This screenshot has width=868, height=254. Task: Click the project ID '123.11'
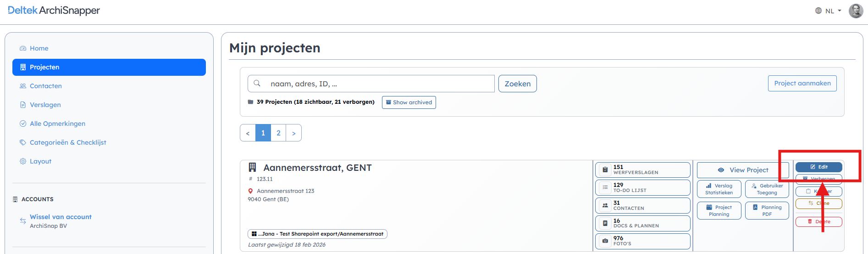pos(265,179)
